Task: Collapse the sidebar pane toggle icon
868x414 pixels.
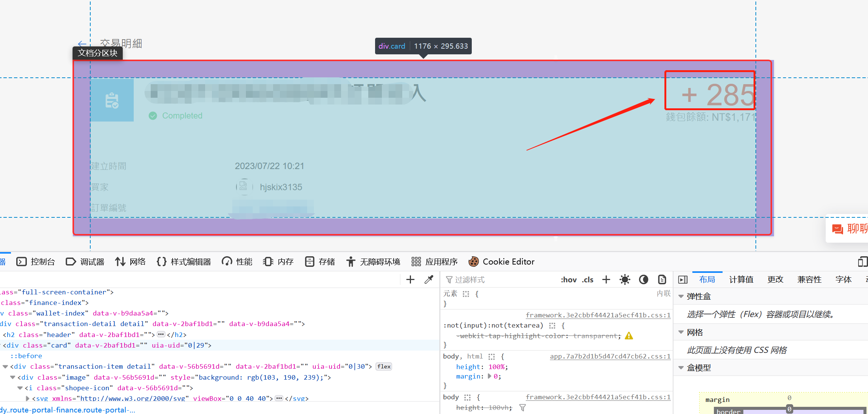Action: pyautogui.click(x=683, y=280)
